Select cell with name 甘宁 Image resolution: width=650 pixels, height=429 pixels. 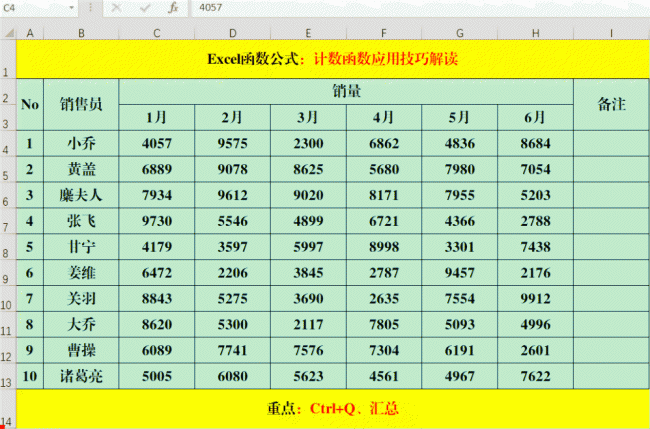(81, 247)
